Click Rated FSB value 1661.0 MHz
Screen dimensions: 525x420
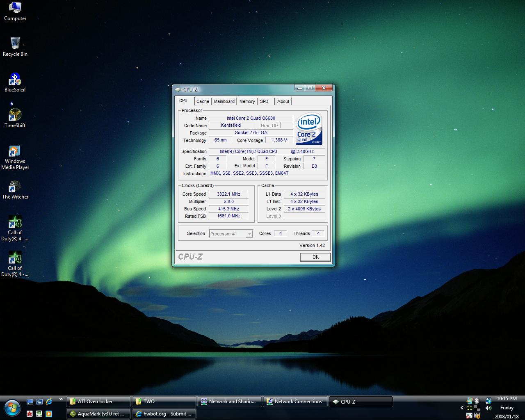click(229, 216)
